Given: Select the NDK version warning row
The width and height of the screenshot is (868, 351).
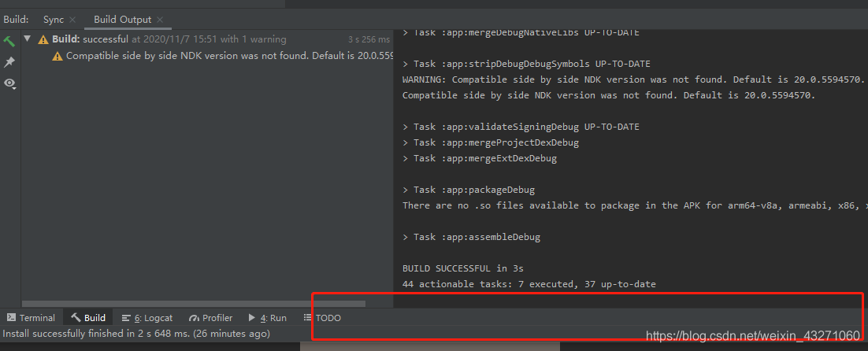Looking at the screenshot, I should (222, 56).
